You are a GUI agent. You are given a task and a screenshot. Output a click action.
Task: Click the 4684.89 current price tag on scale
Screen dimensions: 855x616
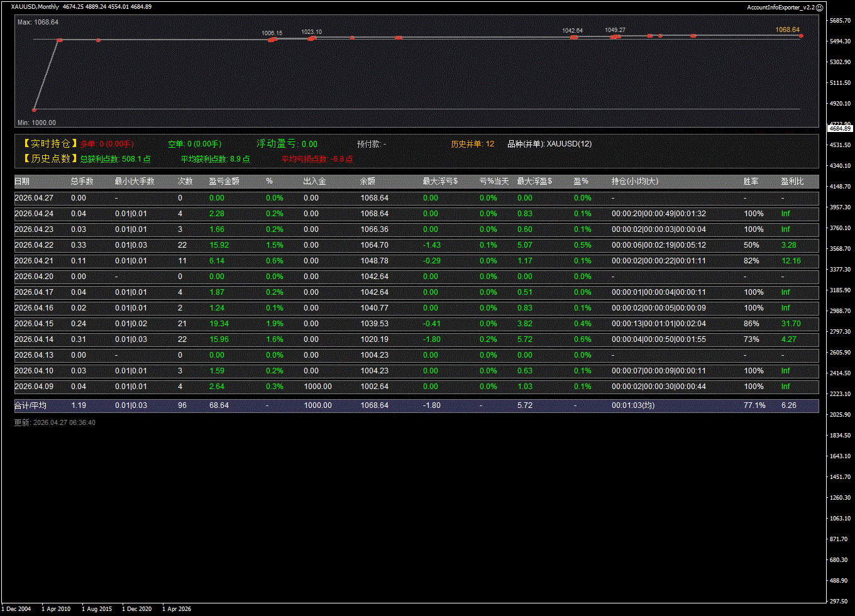840,128
